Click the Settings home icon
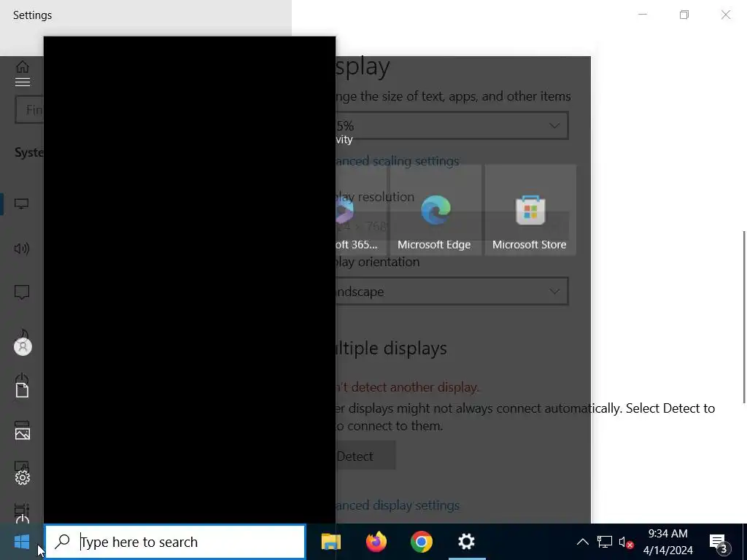Viewport: 747px width, 560px height. point(23,66)
